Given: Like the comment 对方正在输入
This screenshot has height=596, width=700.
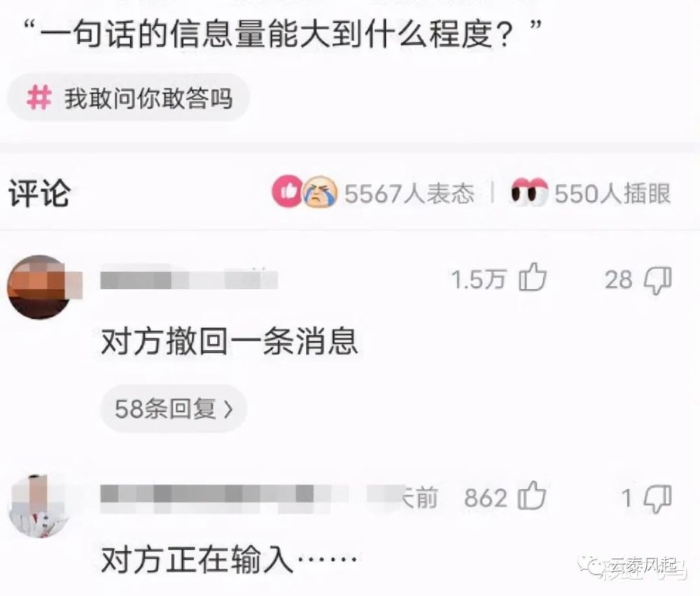Looking at the screenshot, I should (x=532, y=495).
